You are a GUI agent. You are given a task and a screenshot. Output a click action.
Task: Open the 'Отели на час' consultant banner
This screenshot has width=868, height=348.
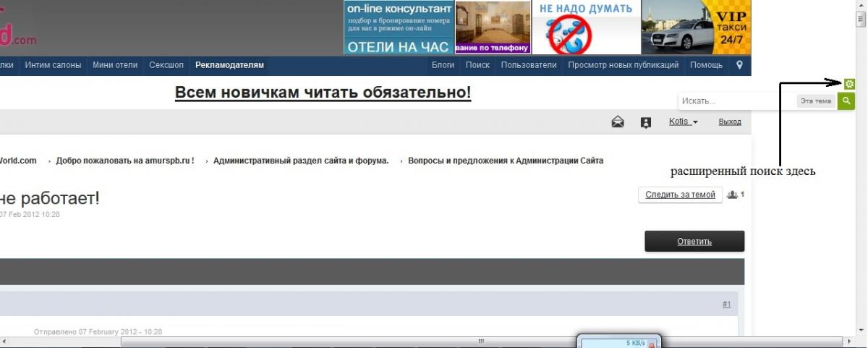[399, 27]
